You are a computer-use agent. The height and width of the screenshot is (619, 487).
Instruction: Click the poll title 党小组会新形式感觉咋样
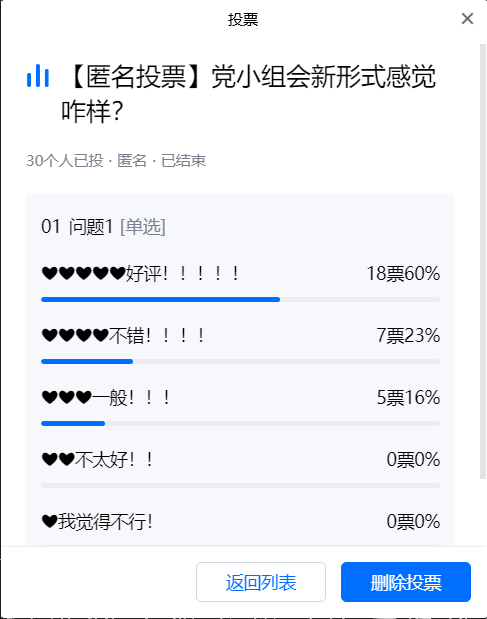tap(249, 93)
